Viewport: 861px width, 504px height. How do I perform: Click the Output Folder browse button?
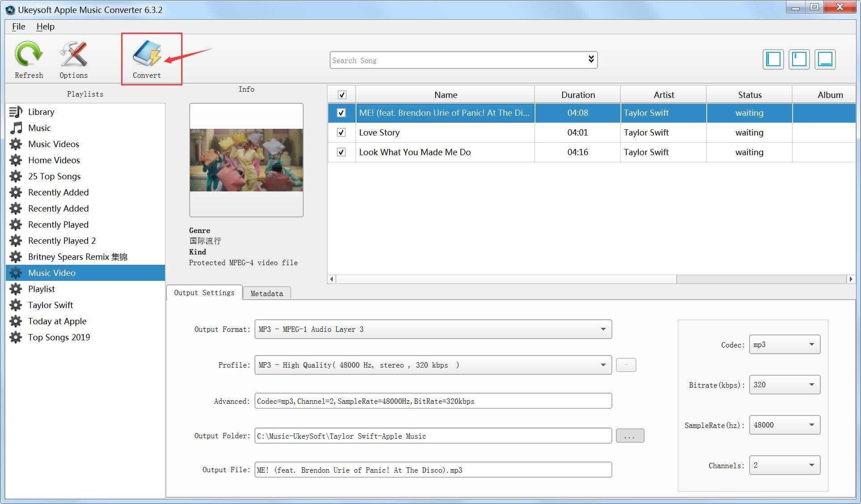(628, 436)
